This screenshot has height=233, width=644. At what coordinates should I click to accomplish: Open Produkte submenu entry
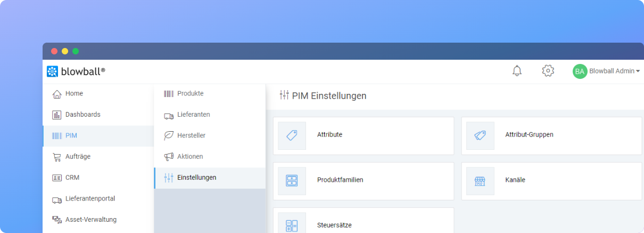tap(210, 94)
